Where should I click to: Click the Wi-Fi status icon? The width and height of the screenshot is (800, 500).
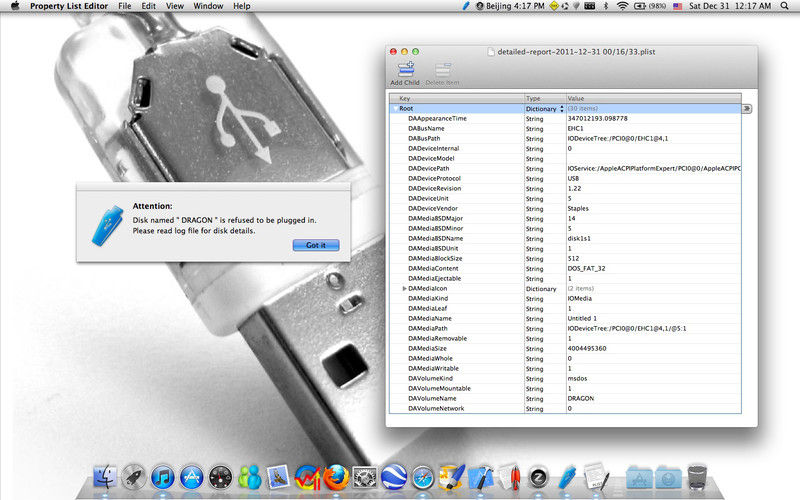click(x=622, y=6)
